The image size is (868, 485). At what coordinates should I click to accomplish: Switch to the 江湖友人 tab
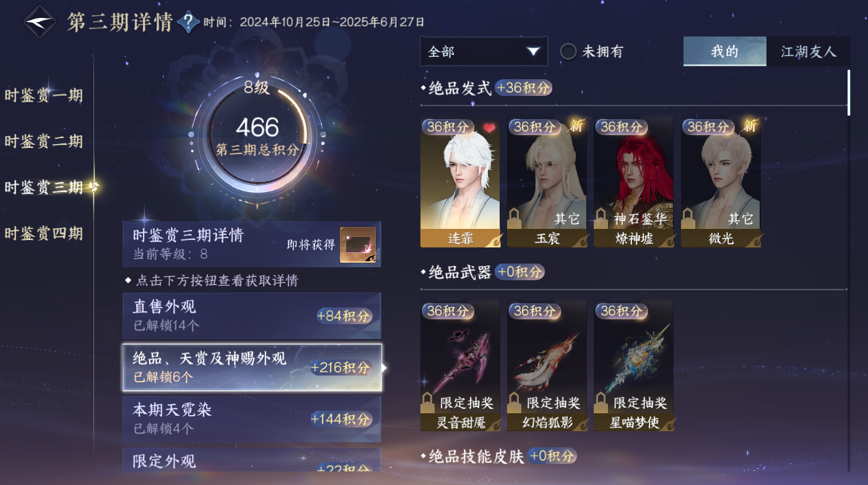click(808, 51)
